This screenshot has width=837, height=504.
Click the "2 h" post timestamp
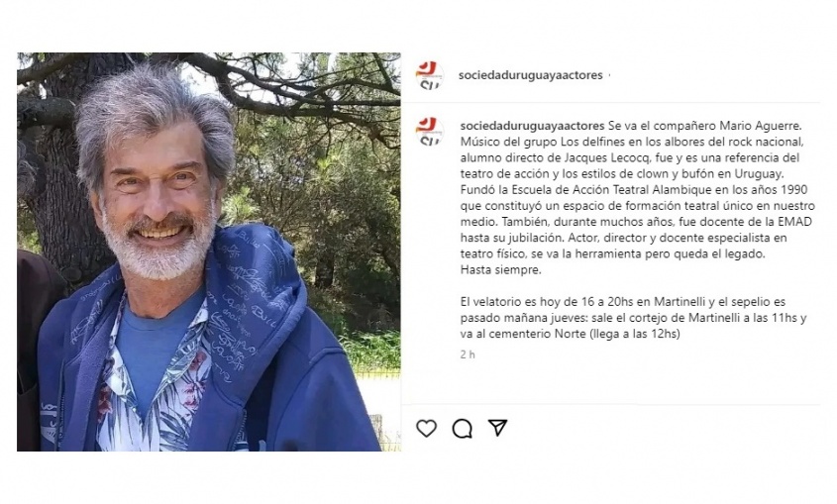coord(468,354)
